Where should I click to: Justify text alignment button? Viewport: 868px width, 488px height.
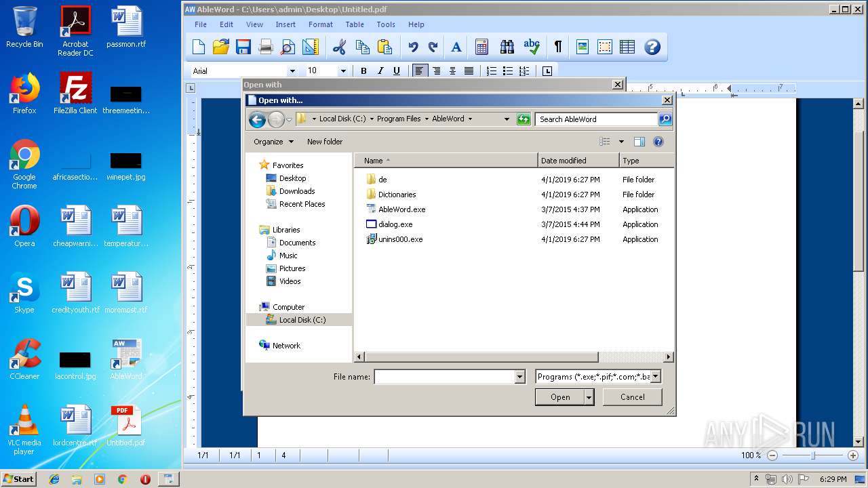coord(469,70)
